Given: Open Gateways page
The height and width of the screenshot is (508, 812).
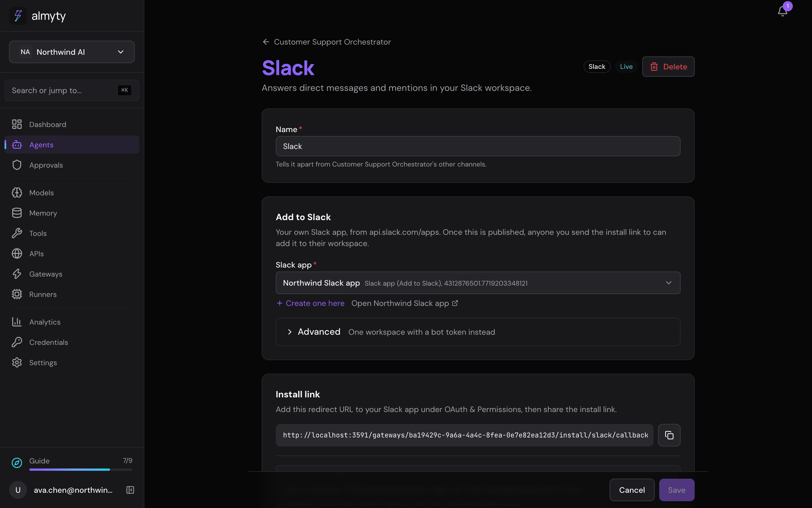Looking at the screenshot, I should click(x=72, y=274).
